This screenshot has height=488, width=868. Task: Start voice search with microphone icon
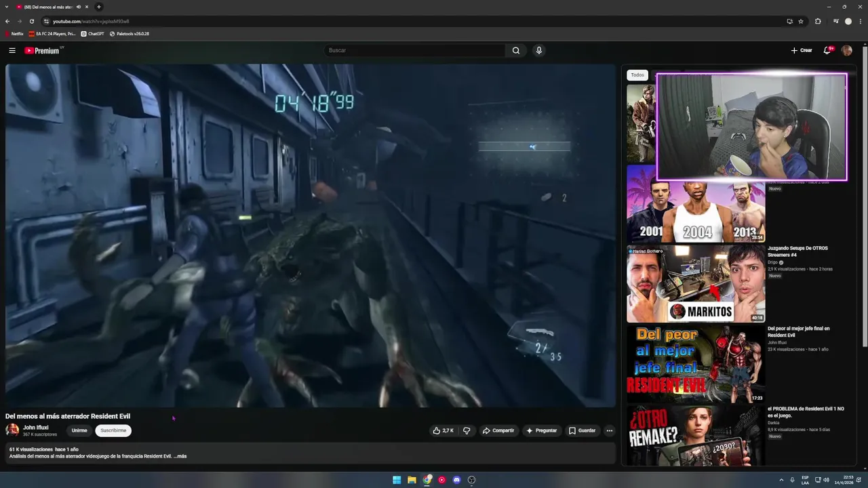click(x=538, y=50)
